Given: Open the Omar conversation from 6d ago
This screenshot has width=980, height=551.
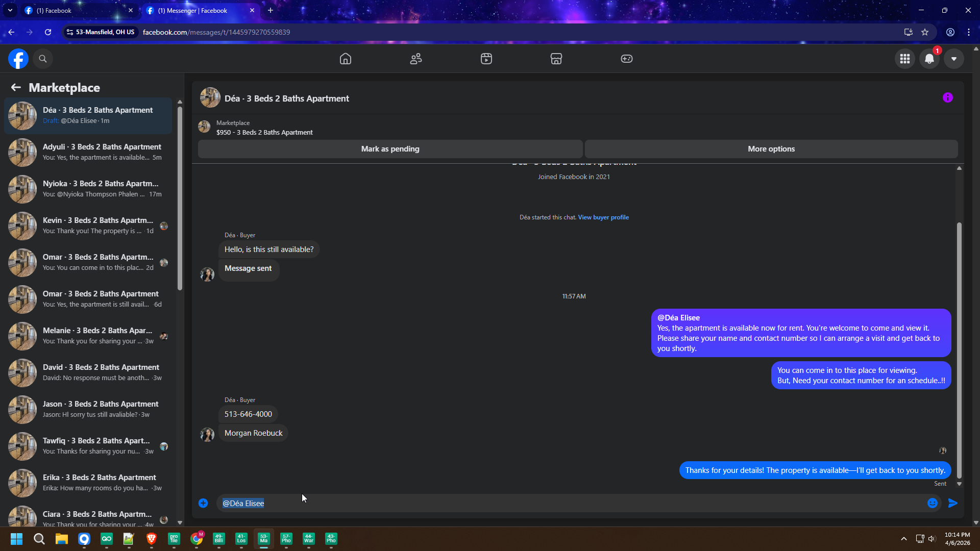Looking at the screenshot, I should point(88,299).
